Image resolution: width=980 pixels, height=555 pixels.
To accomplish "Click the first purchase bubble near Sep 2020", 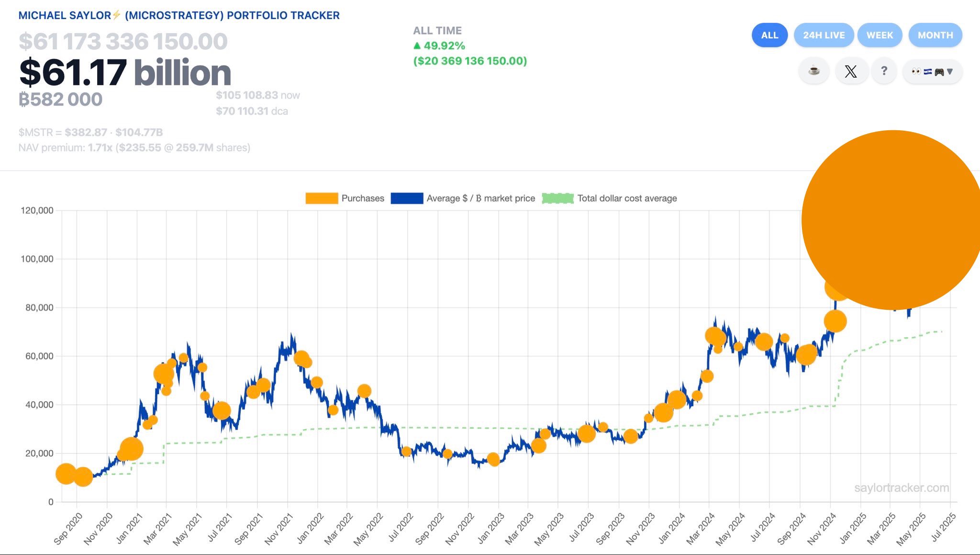I will coord(66,474).
